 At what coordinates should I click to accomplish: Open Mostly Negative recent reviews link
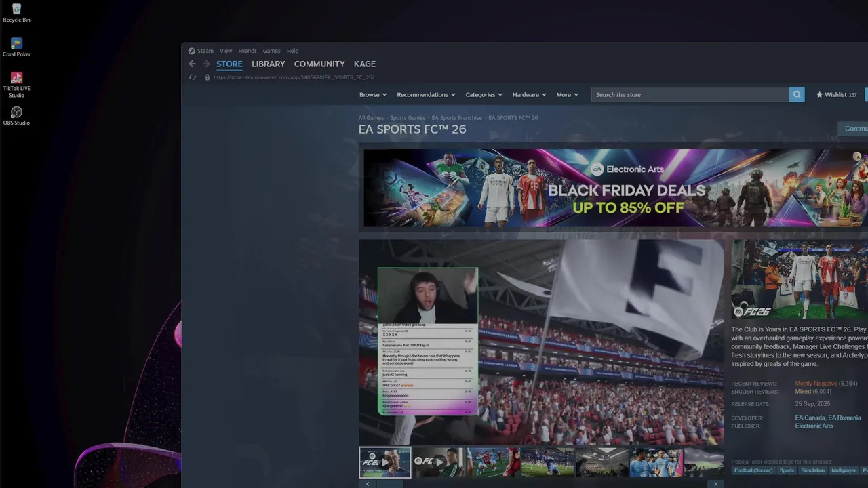[816, 384]
